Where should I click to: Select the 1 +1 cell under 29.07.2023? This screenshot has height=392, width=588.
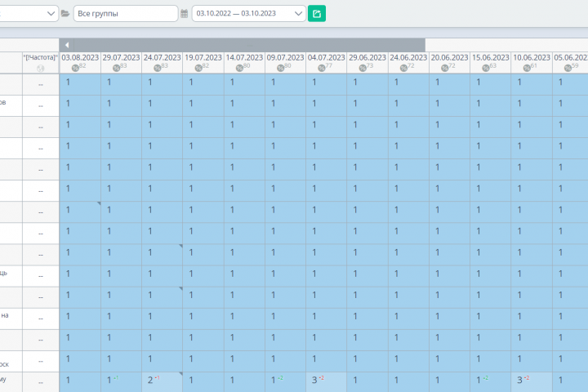tap(121, 382)
